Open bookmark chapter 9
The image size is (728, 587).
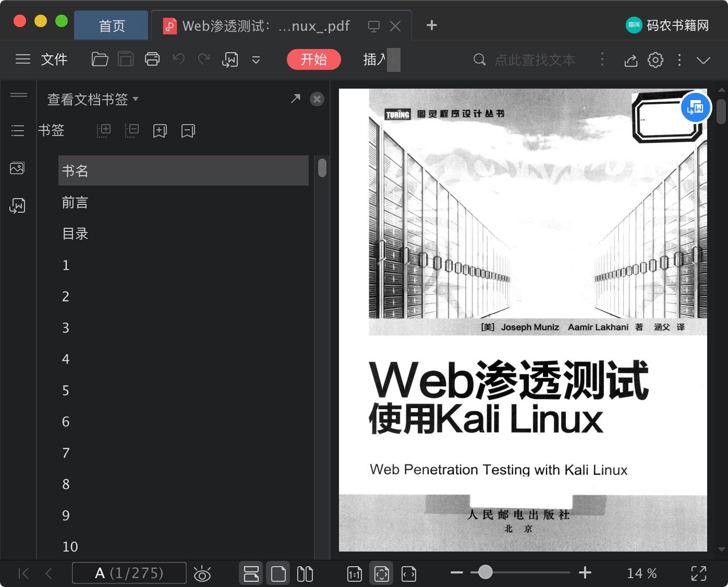(x=184, y=515)
